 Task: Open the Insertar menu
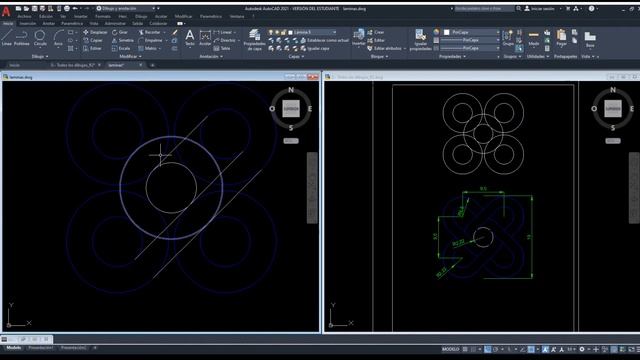80,17
